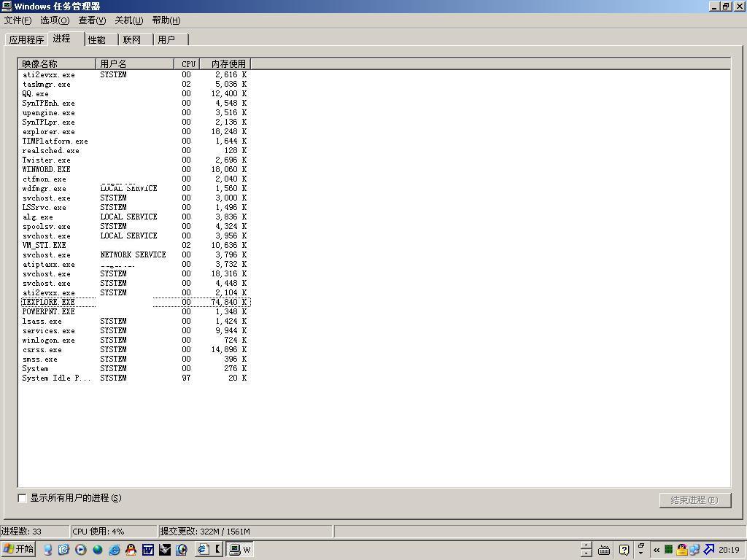The image size is (747, 560).
Task: Select the lsass.exe process row
Action: [135, 321]
